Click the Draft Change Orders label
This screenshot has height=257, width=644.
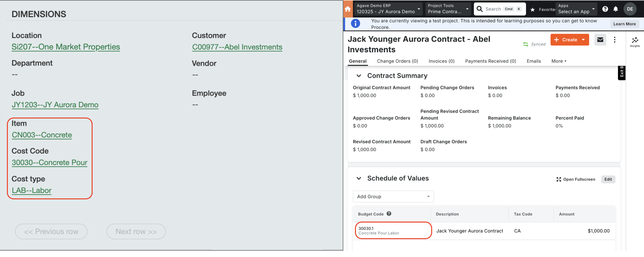click(443, 142)
